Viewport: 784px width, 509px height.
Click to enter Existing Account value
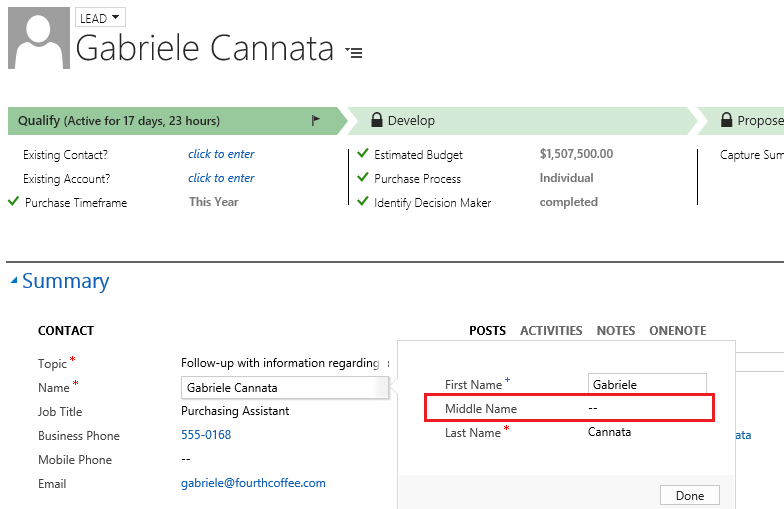222,178
